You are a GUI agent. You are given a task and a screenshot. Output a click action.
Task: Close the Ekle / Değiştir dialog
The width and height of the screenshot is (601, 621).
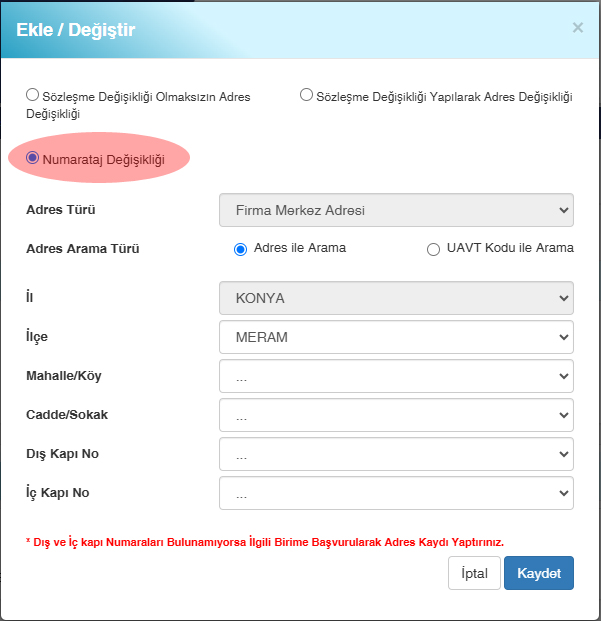coord(577,28)
